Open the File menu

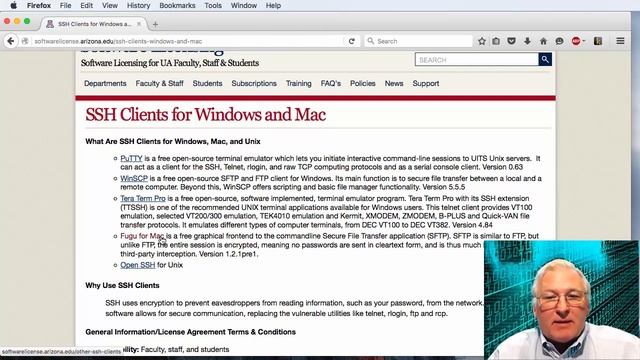[x=65, y=6]
